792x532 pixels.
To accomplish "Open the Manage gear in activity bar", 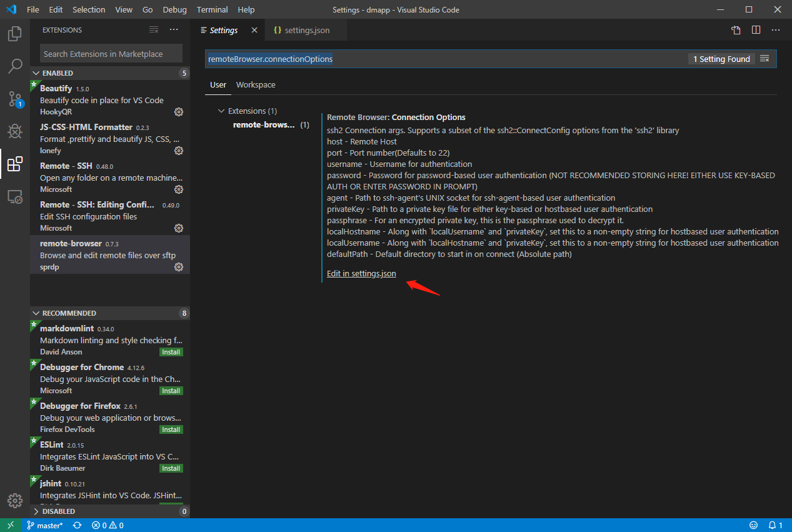I will click(x=15, y=501).
